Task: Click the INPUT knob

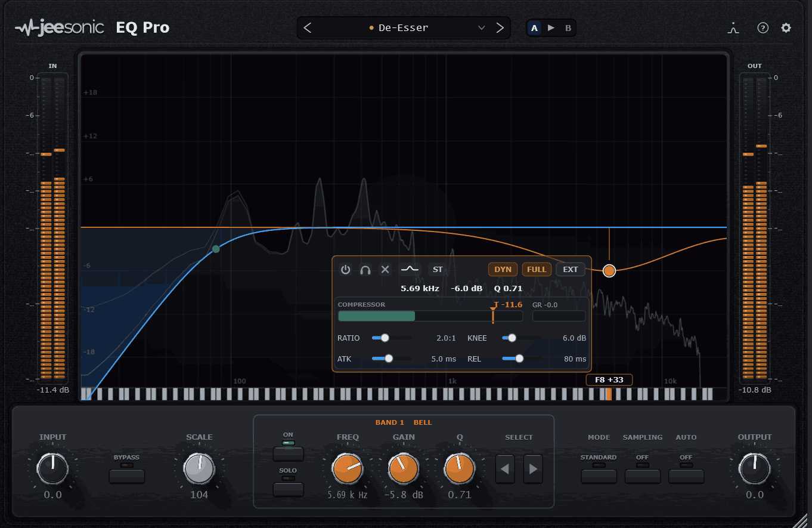Action: (52, 468)
